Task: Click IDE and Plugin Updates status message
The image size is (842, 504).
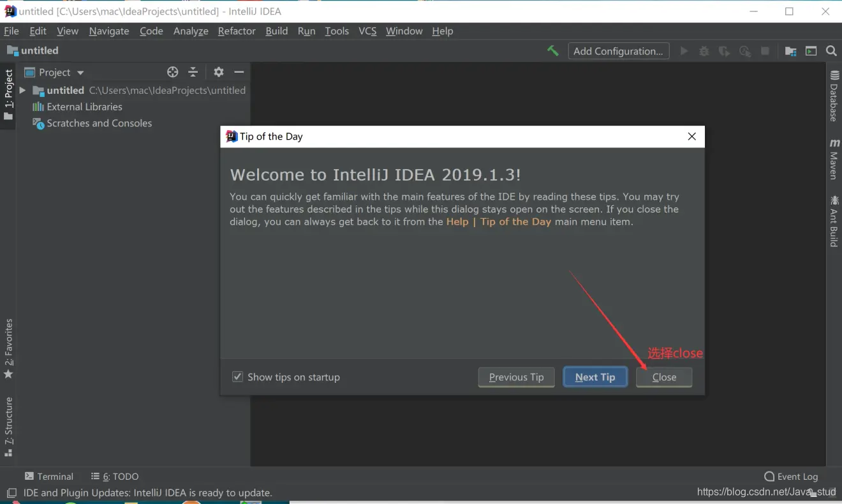Action: [x=147, y=493]
